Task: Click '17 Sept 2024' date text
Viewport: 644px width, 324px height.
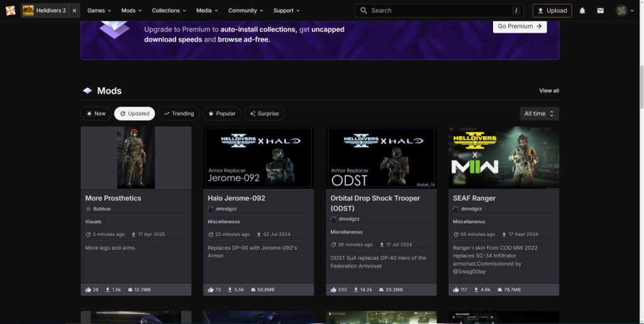Action: [523, 235]
